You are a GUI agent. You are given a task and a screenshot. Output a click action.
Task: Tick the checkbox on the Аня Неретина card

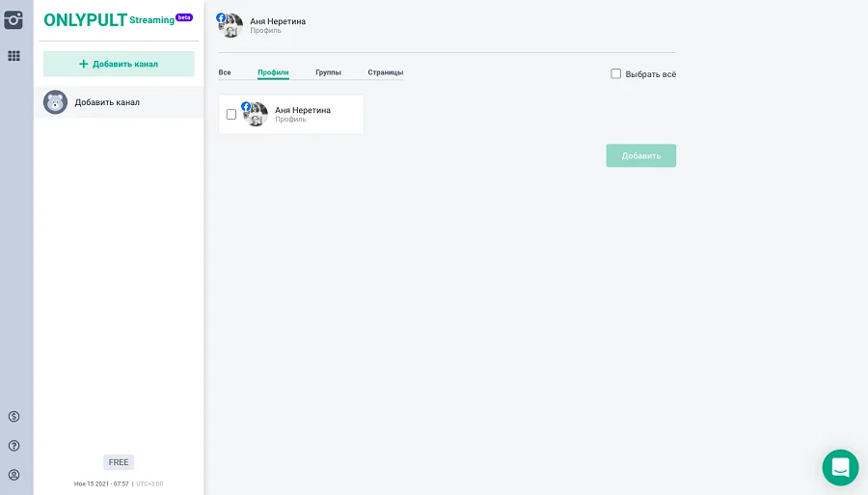tap(231, 115)
